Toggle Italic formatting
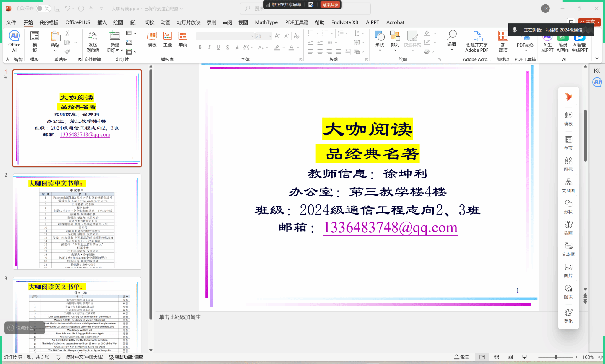Screen dimensions: 605x364 [x=209, y=47]
